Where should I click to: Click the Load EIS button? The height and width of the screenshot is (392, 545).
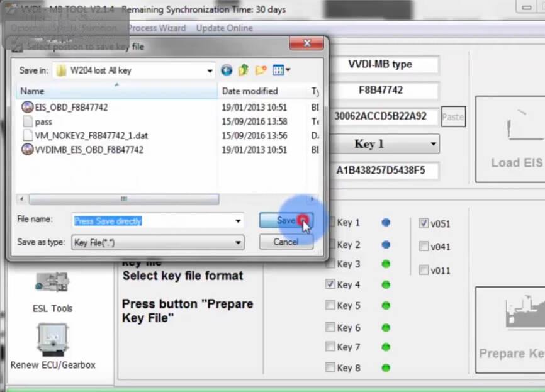[510, 139]
